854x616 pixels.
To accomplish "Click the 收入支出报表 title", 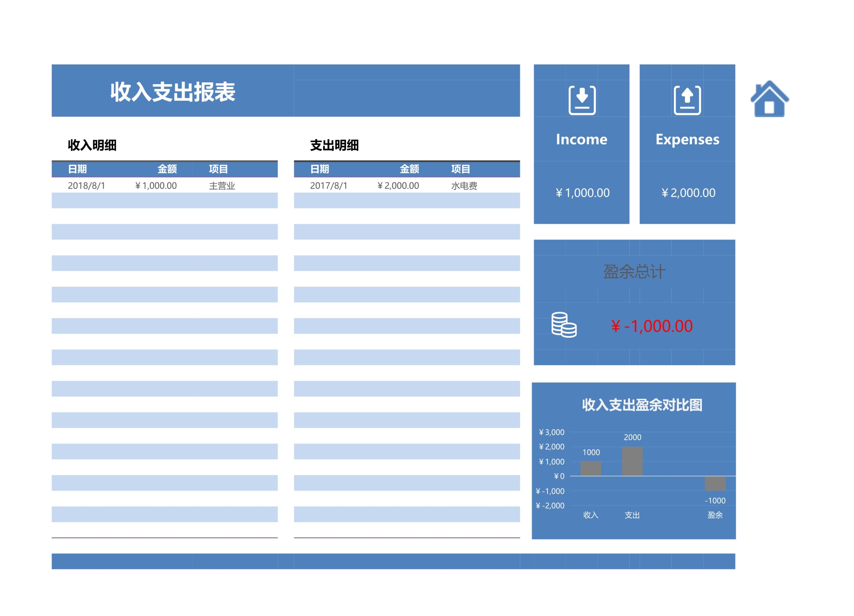I will pos(172,92).
